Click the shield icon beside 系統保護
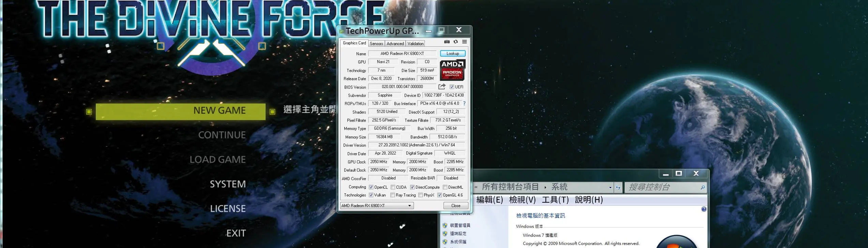868x248 pixels. point(445,242)
